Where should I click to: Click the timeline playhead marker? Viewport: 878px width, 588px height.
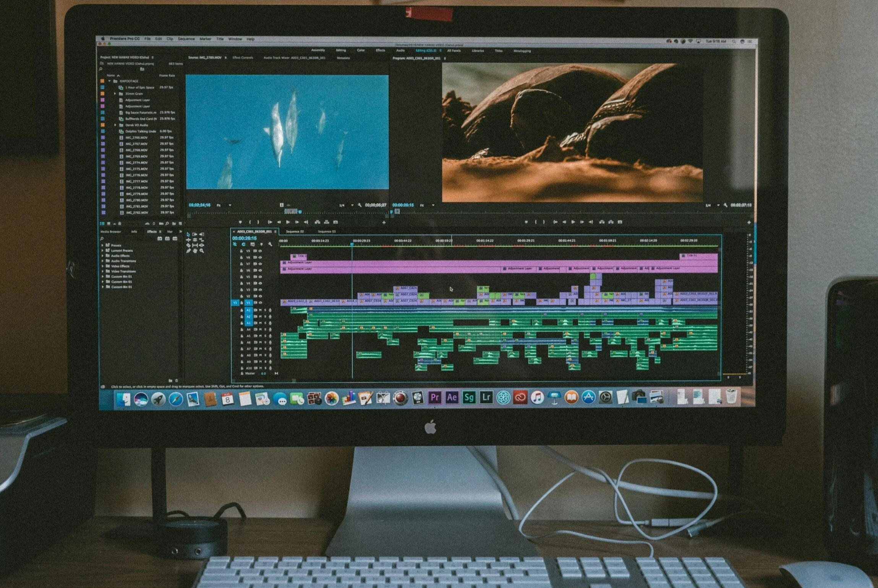352,244
